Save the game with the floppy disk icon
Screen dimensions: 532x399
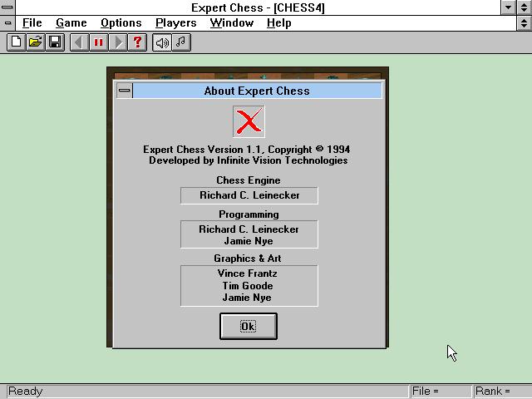pos(55,42)
